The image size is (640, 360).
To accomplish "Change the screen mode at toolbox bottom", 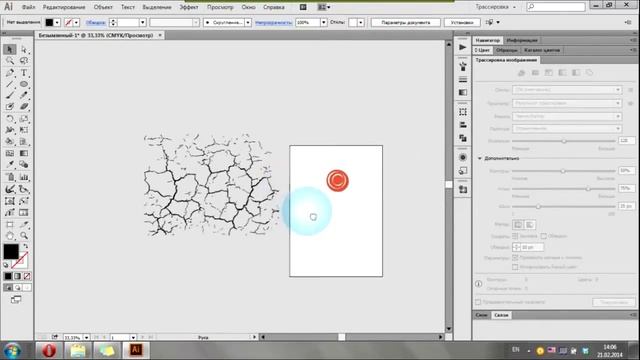I will 16,300.
